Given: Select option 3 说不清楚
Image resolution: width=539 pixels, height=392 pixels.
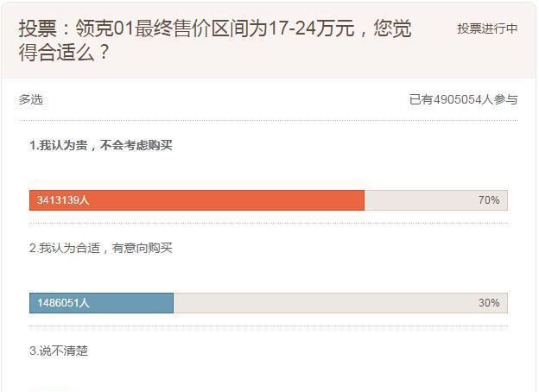Looking at the screenshot, I should point(59,351).
